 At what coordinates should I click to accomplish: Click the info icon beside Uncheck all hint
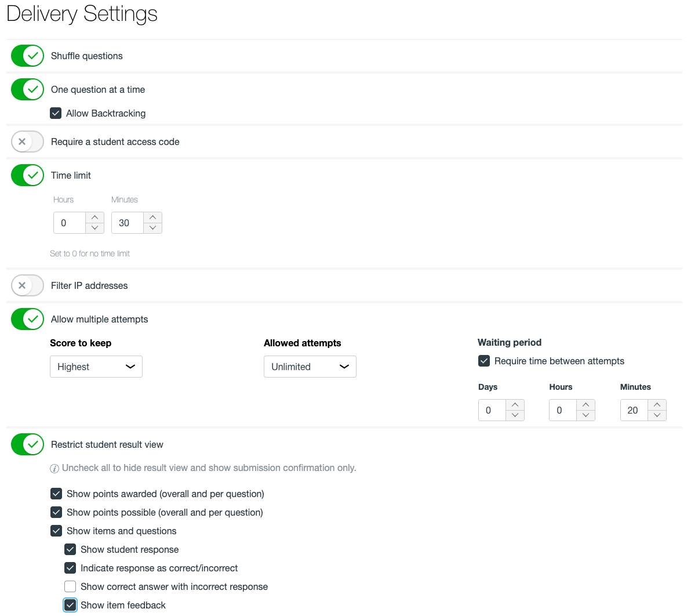(x=54, y=468)
